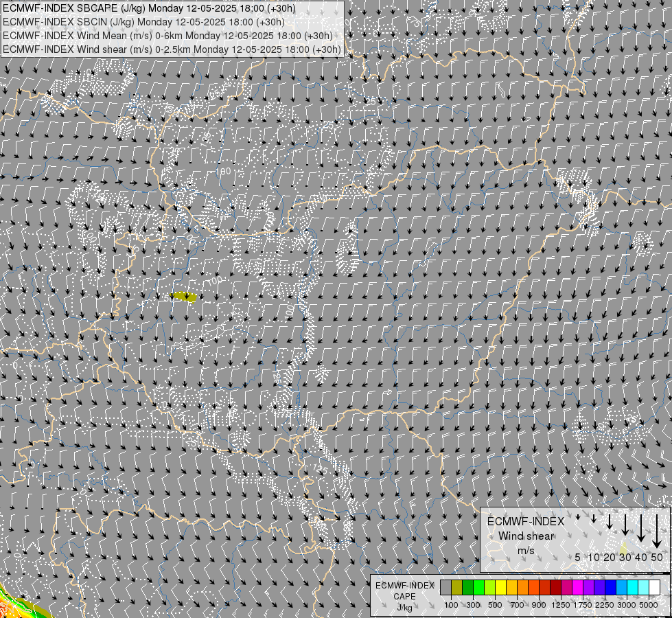The width and height of the screenshot is (672, 618).
Task: Click the pure yellow CAPE legend swatch
Action: click(500, 588)
